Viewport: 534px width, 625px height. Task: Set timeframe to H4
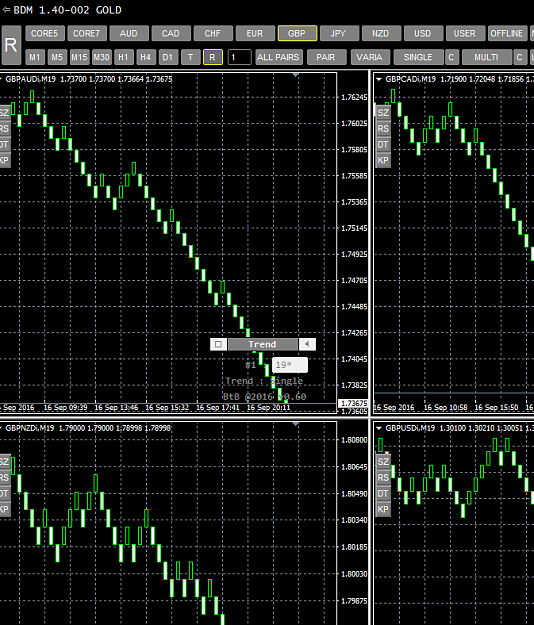[146, 57]
